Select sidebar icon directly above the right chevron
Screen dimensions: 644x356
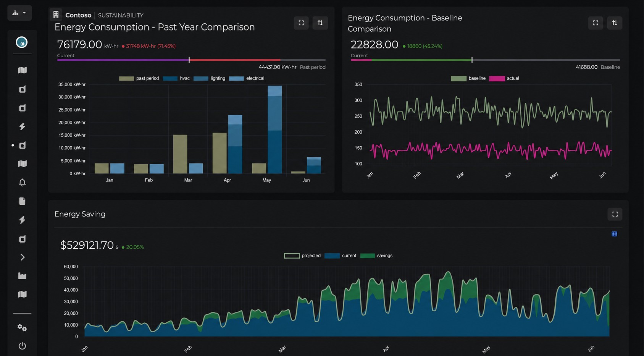(22, 239)
